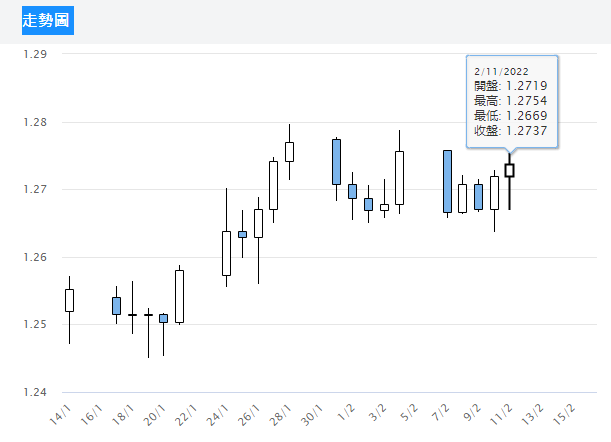Click the 1.29 y-axis price label
Viewport: 611px width, 442px height.
click(36, 54)
